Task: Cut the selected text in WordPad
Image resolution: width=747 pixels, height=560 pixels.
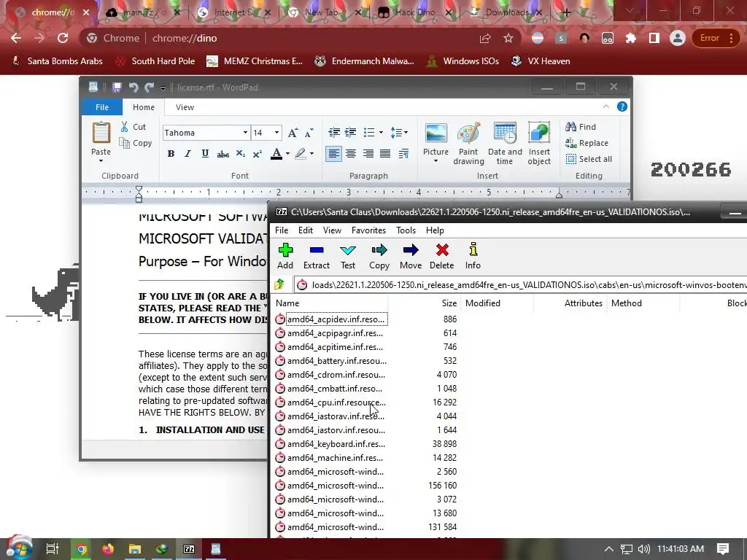Action: tap(133, 127)
